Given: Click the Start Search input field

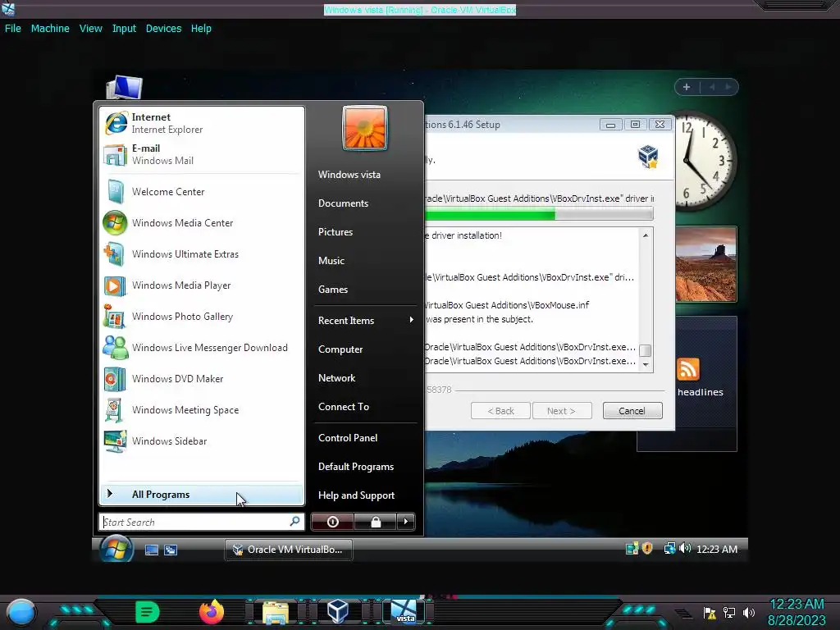Looking at the screenshot, I should (202, 522).
